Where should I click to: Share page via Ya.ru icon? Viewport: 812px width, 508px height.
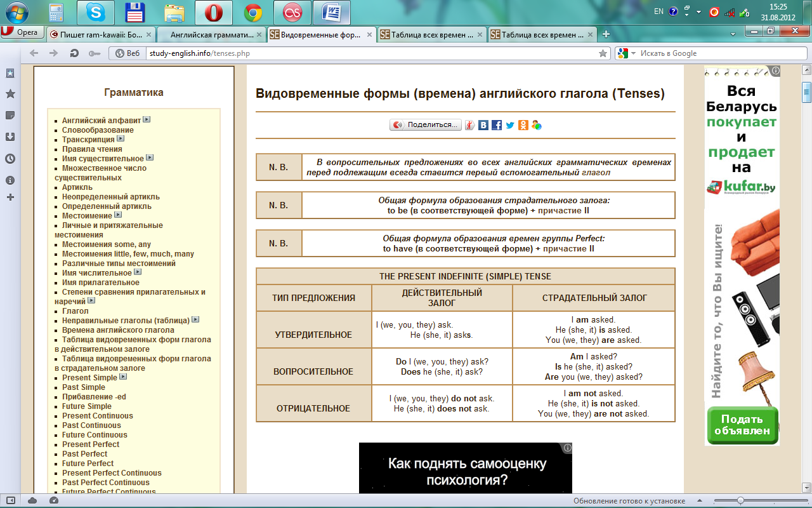470,125
